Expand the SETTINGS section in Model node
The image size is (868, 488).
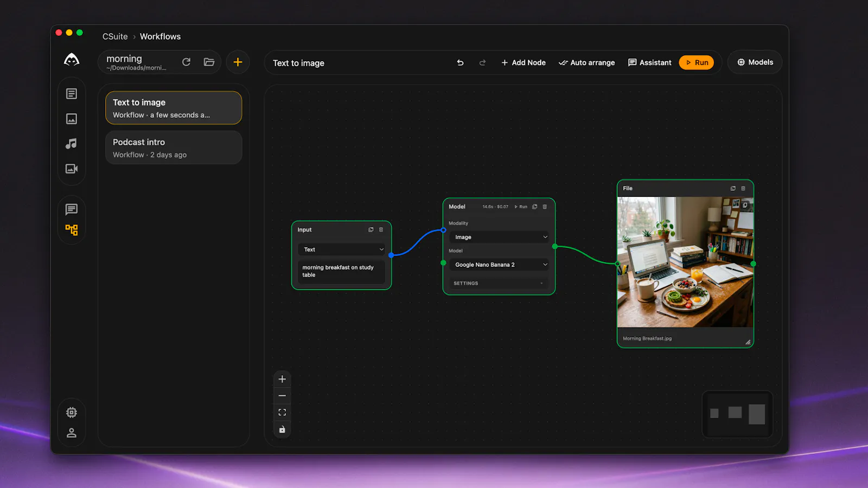[499, 283]
